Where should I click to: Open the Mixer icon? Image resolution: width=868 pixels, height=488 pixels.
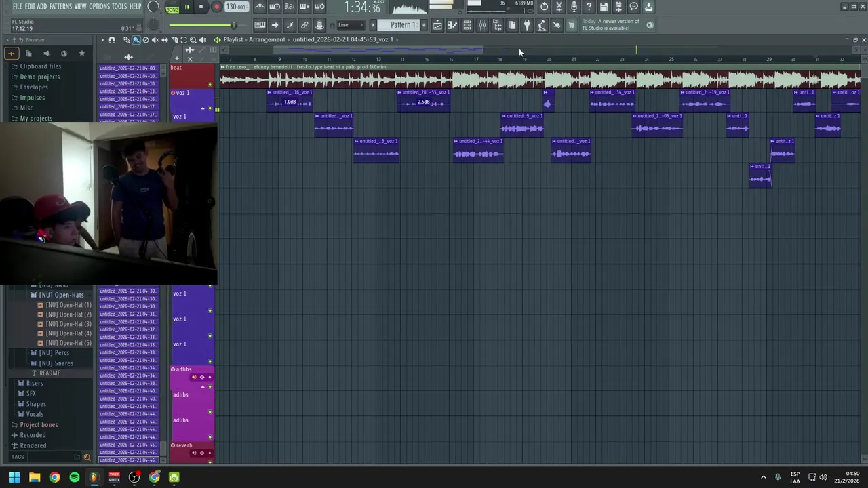click(x=482, y=25)
